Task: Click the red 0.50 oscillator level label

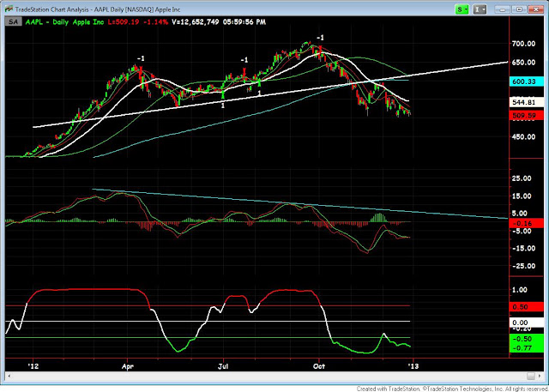Action: coord(527,307)
